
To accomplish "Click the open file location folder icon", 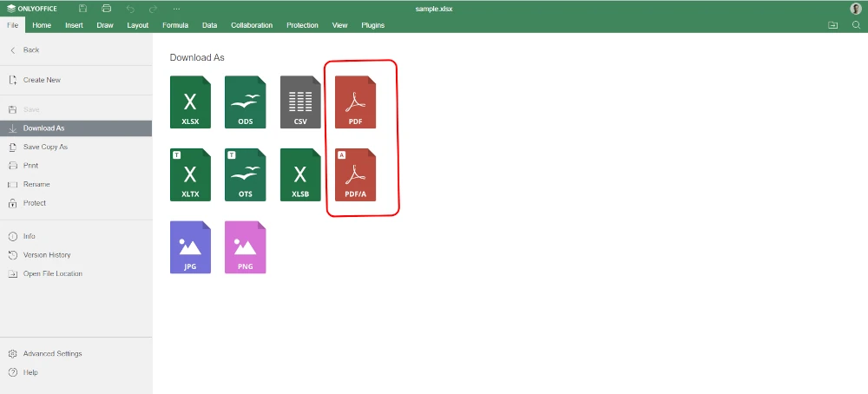I will (x=832, y=25).
